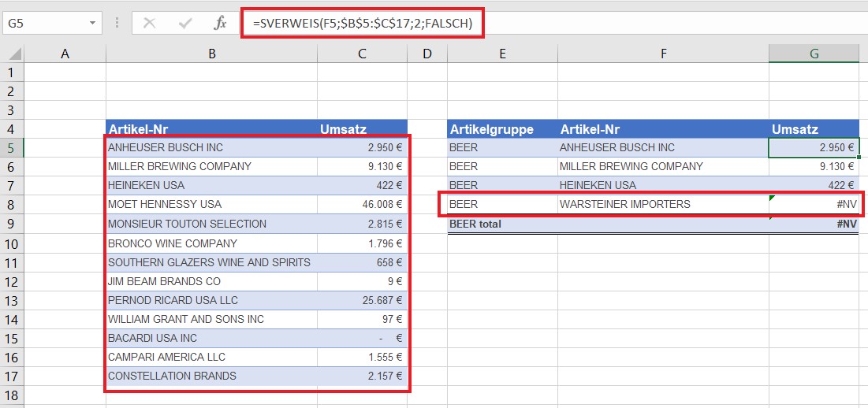Select active cell G5 with 2.950 €
The width and height of the screenshot is (868, 408).
(x=814, y=147)
